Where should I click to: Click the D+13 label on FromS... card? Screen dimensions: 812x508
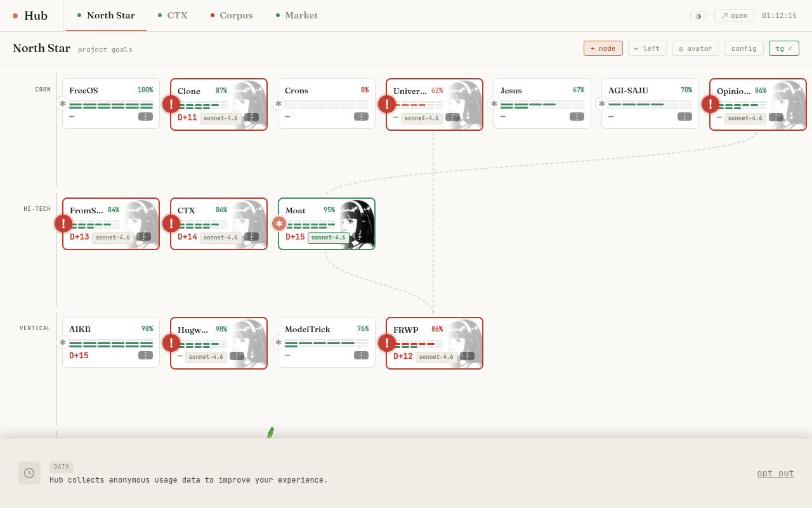[79, 237]
